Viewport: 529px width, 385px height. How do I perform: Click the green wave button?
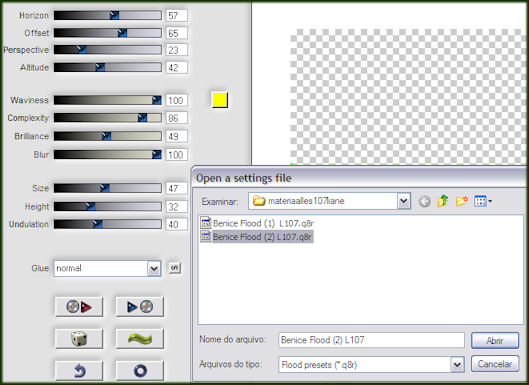tap(140, 338)
